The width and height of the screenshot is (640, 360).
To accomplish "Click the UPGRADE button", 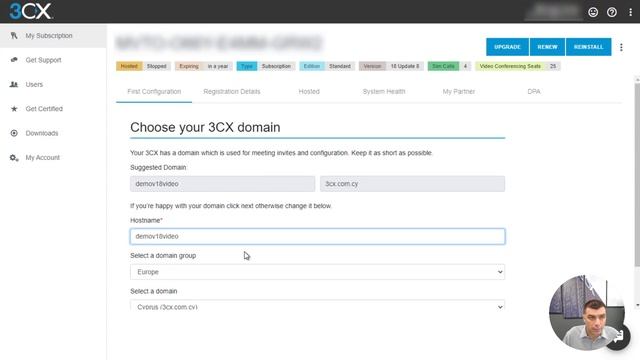I will tap(507, 47).
